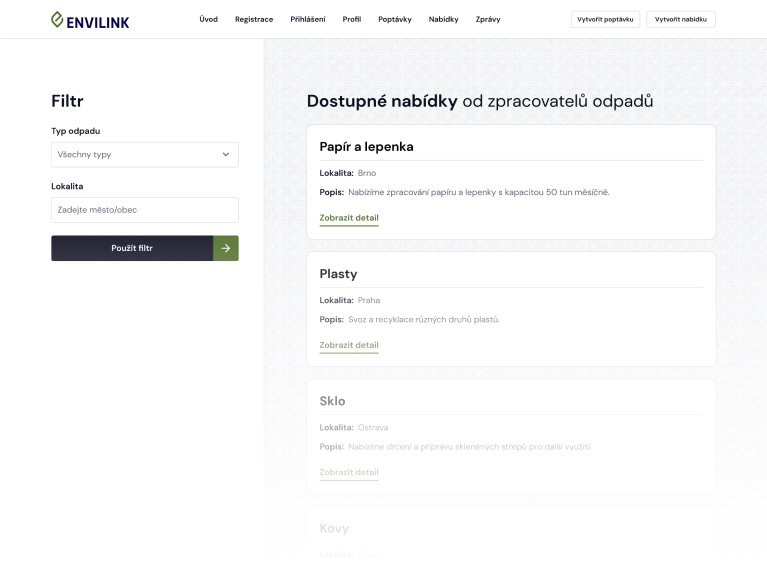Show detail for Plasty offer
767x573 pixels.
349,345
